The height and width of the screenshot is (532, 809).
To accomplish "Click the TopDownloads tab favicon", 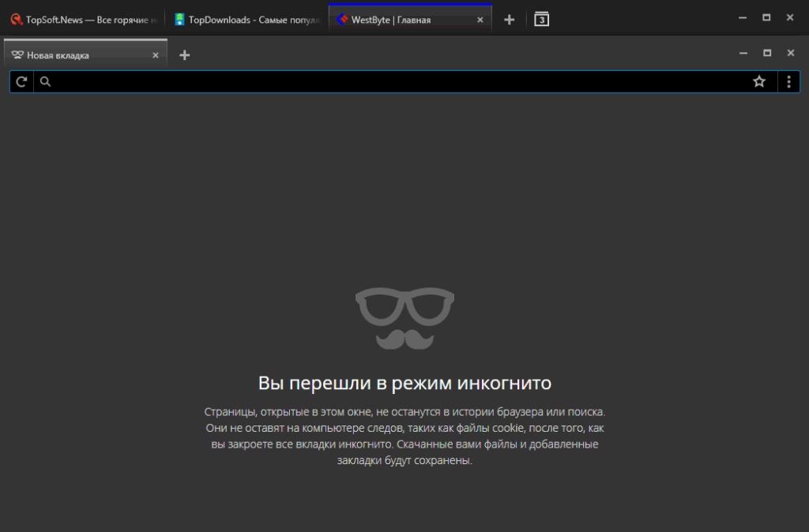I will click(179, 20).
